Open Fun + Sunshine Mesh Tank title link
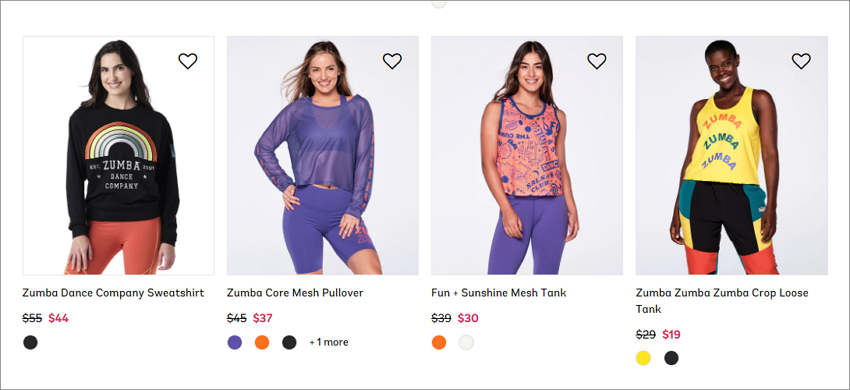Screen dimensions: 850x390 pyautogui.click(x=499, y=293)
